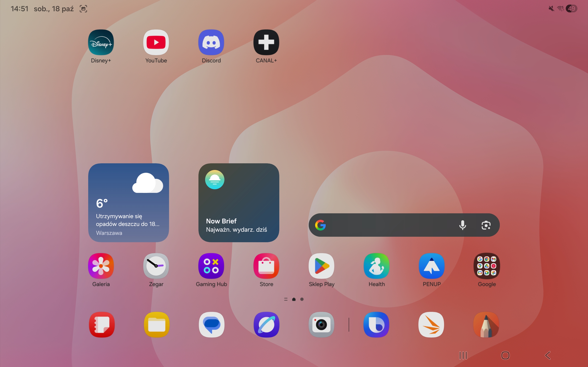Tap the Google search bar field

click(389, 225)
